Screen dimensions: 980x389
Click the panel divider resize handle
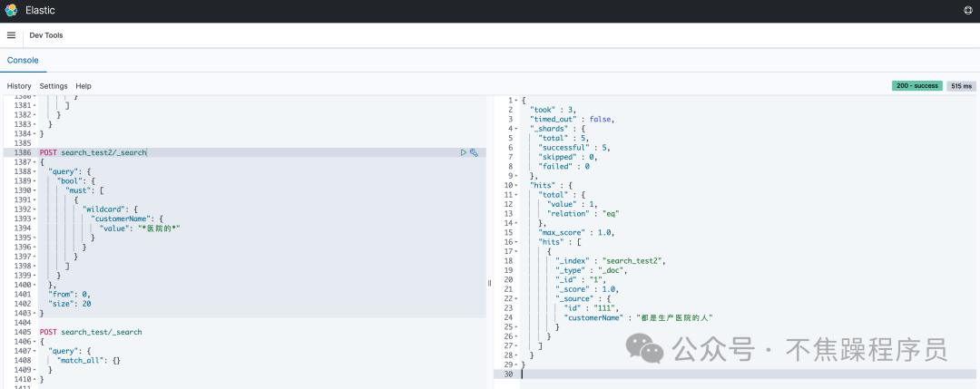pos(489,283)
